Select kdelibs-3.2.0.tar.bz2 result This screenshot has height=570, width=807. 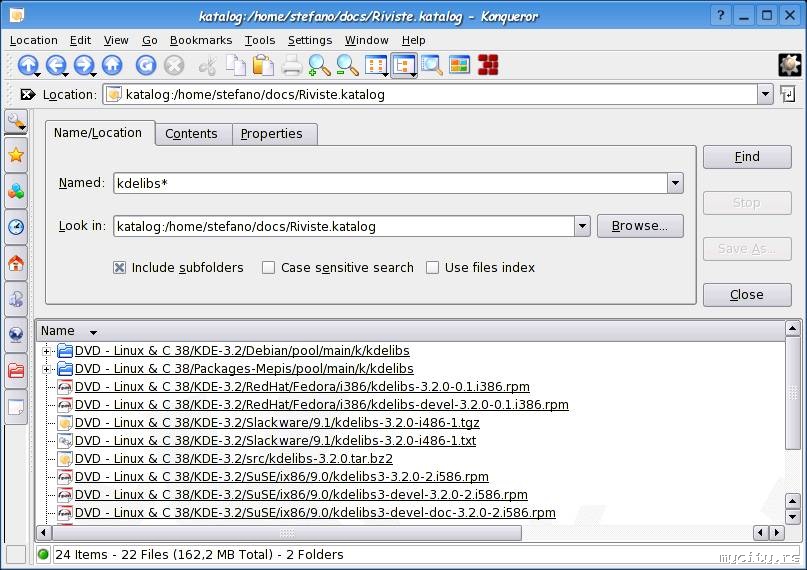point(234,458)
